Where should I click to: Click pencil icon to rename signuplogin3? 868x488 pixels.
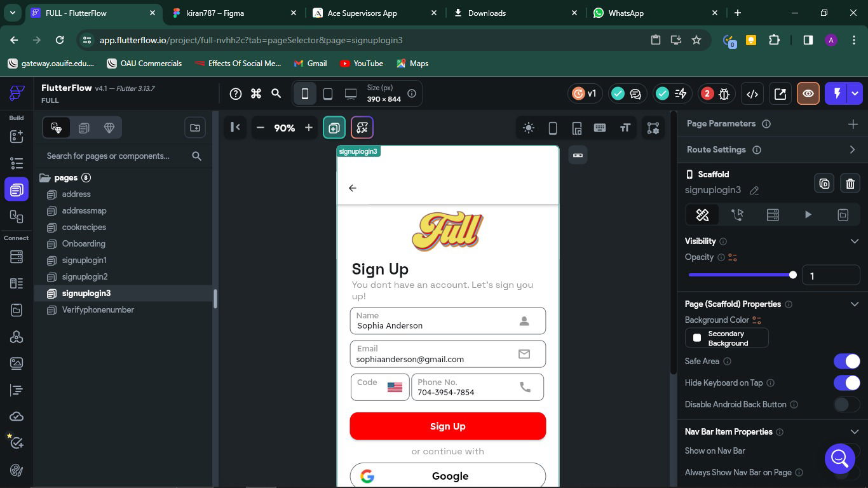(x=754, y=190)
